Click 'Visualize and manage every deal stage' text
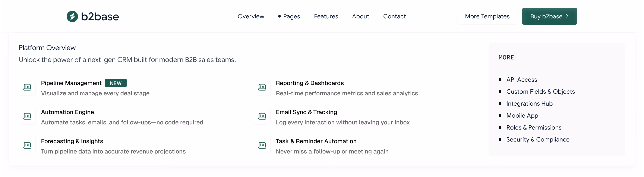644x177 pixels. coord(95,93)
